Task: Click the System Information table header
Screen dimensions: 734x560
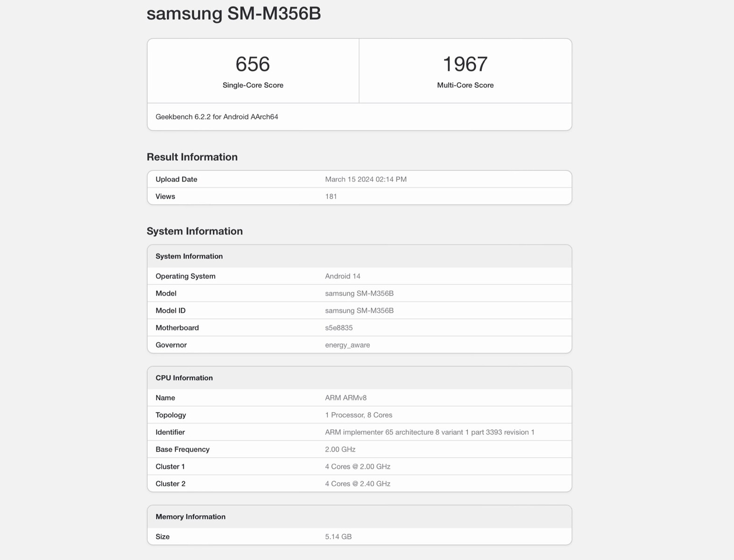Action: pyautogui.click(x=189, y=256)
